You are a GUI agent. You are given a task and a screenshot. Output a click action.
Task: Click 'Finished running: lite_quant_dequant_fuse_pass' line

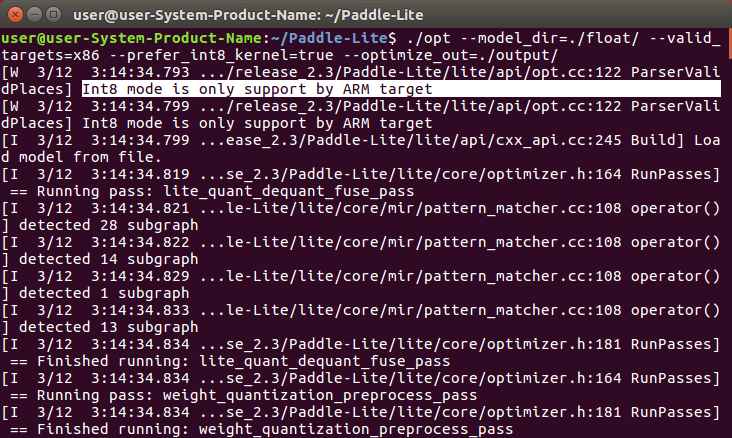click(x=243, y=361)
